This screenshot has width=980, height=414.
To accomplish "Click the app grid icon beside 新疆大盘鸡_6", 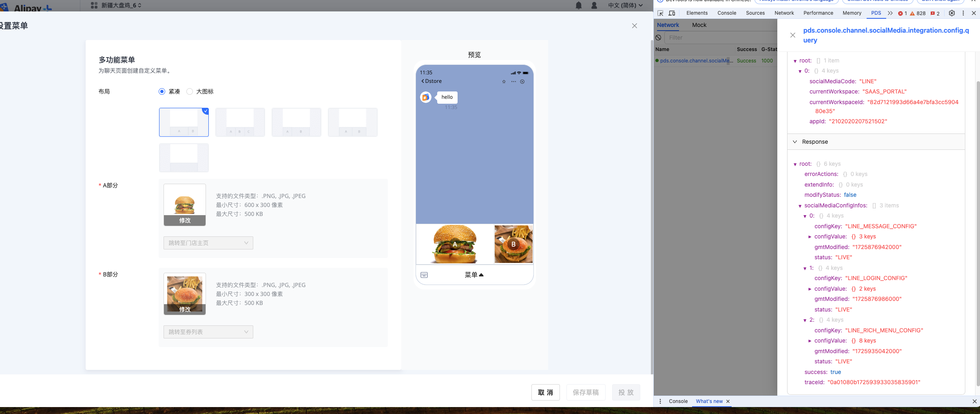I will click(x=94, y=5).
